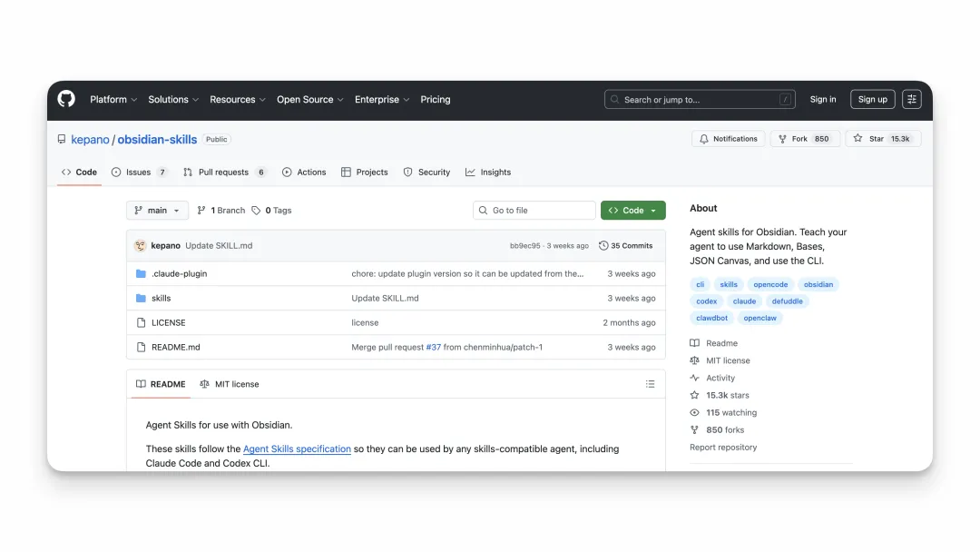Open the MIT license link in About
This screenshot has width=980, height=552.
[720, 360]
